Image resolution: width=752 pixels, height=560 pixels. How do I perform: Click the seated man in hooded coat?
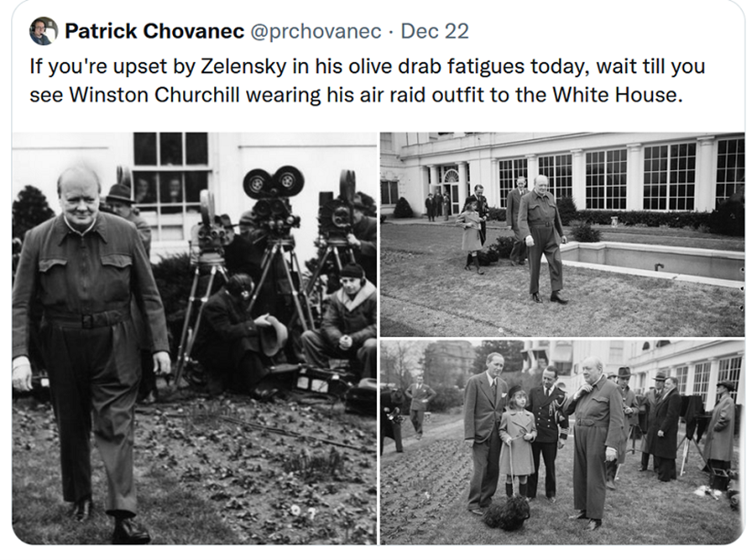[343, 320]
